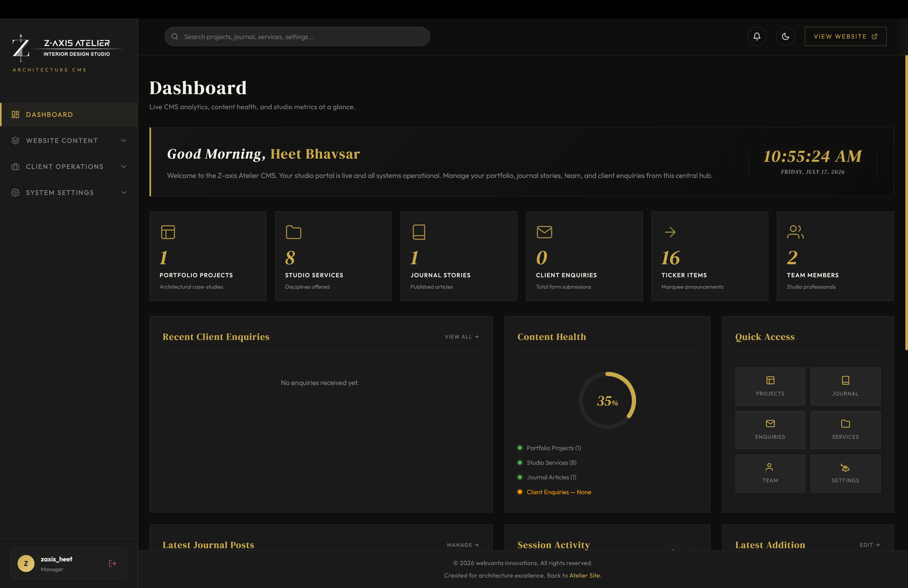Click the 35% Content Health progress ring

(x=607, y=401)
